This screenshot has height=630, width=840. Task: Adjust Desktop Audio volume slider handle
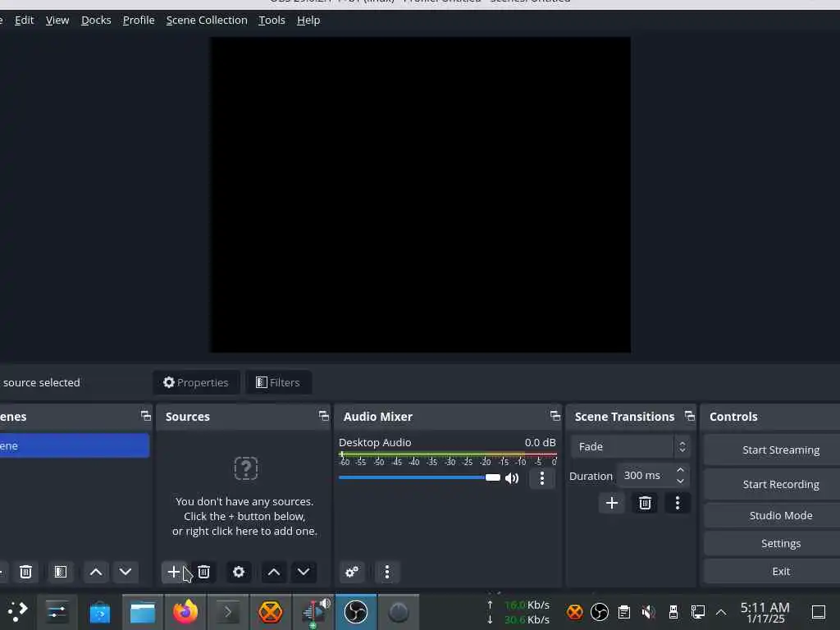492,477
